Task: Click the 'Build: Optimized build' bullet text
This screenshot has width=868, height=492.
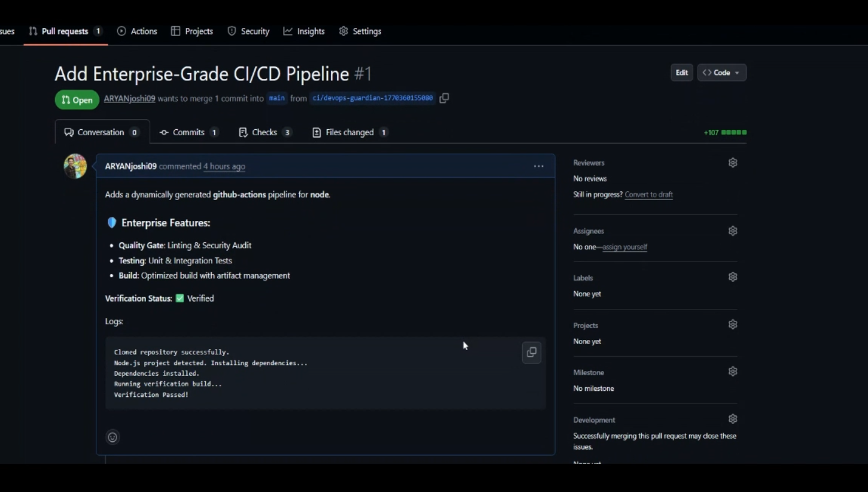Action: 205,276
